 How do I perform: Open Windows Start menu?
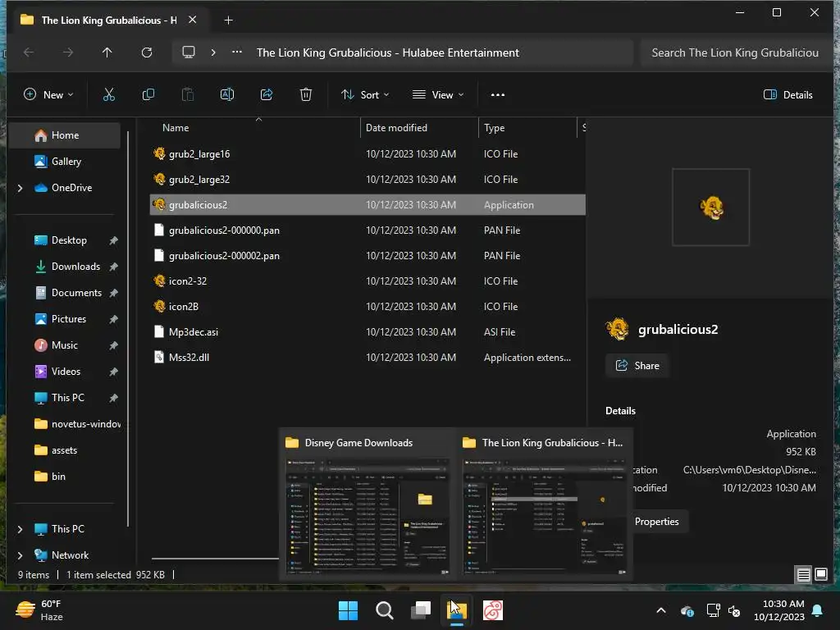348,610
